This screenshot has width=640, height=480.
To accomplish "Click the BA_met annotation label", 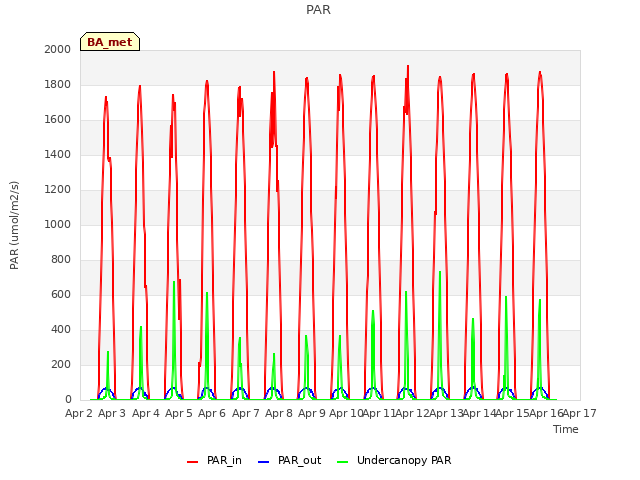I will (x=110, y=42).
